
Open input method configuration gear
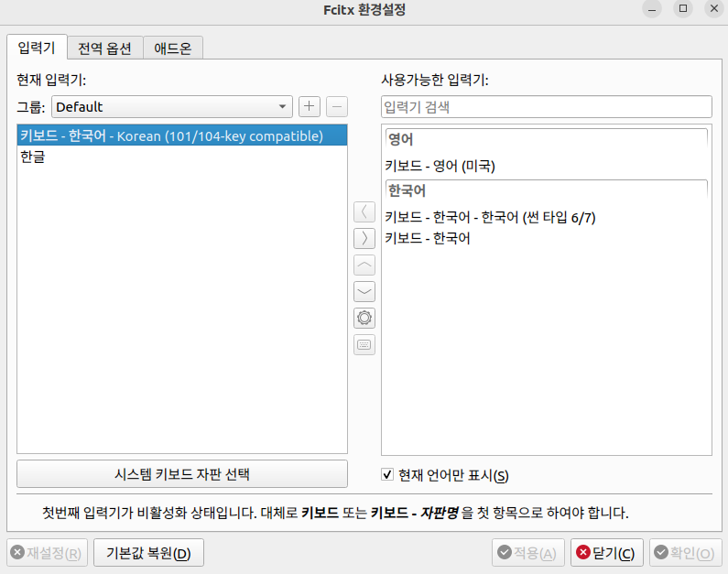(x=364, y=318)
